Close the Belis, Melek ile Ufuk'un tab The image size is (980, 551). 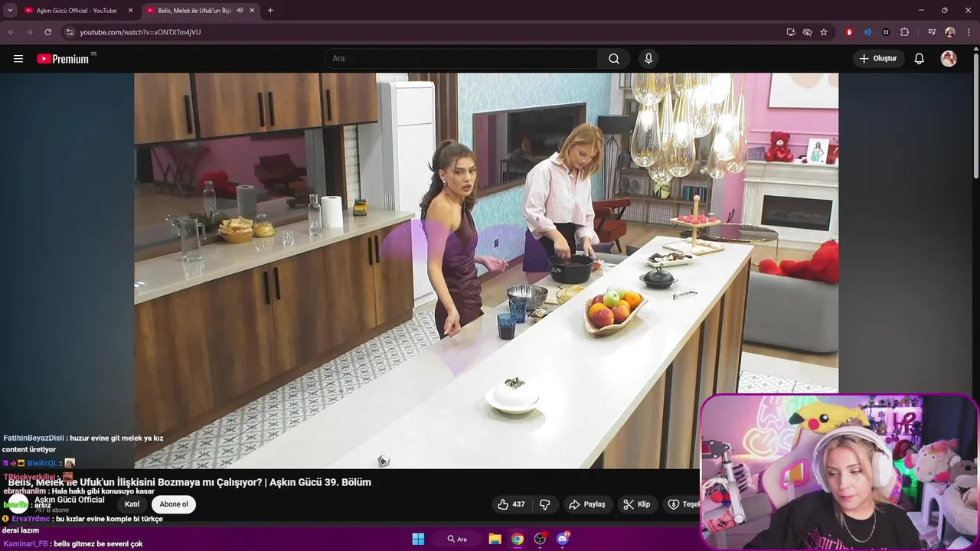(x=252, y=11)
